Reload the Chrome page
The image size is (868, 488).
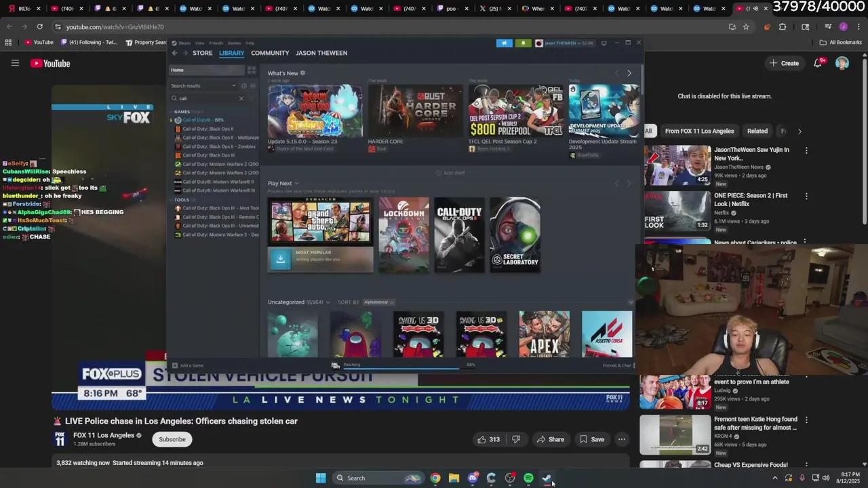coord(39,26)
